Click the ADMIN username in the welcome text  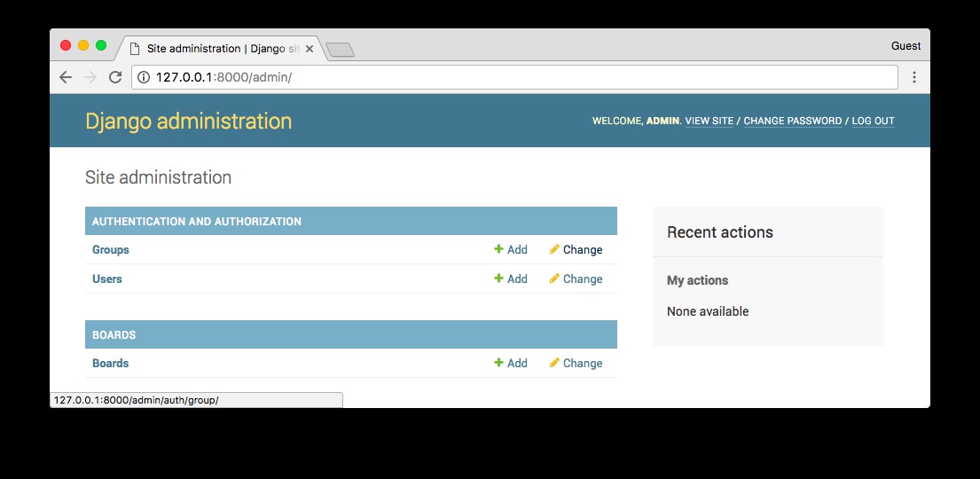click(662, 121)
